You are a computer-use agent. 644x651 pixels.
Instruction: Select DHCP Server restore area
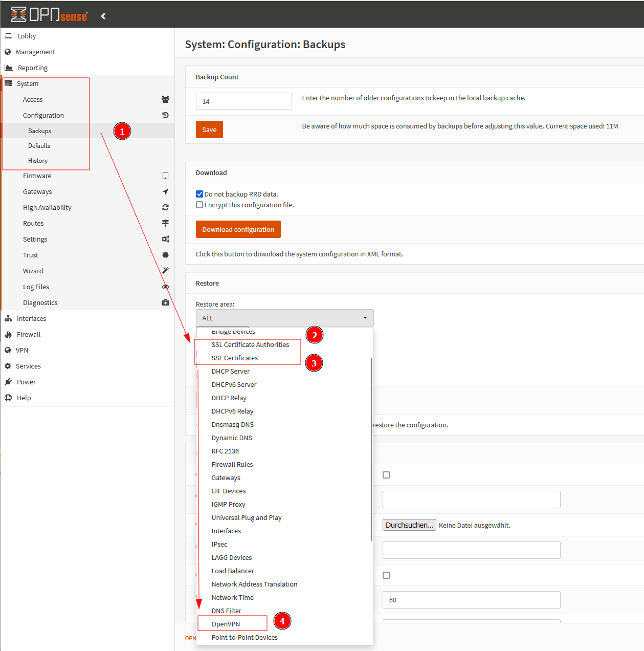click(230, 371)
